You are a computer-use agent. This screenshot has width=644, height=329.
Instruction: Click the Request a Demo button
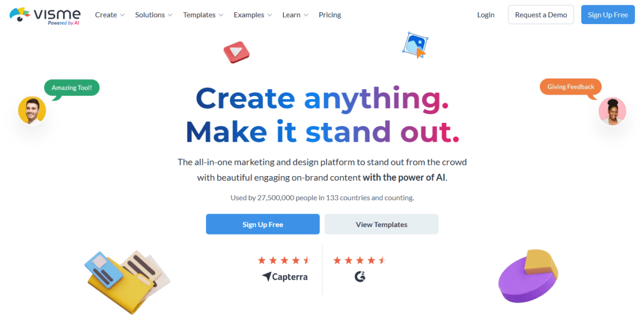[540, 14]
